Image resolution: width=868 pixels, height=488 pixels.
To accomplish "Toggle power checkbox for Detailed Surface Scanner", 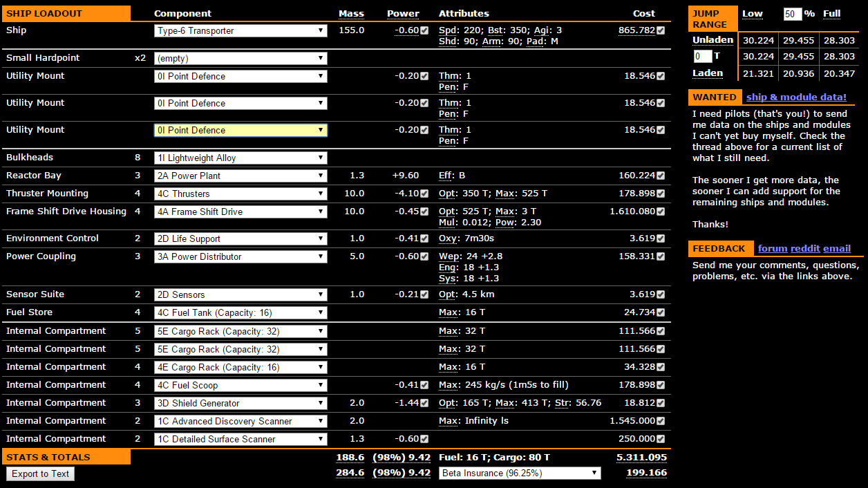I will pyautogui.click(x=424, y=439).
